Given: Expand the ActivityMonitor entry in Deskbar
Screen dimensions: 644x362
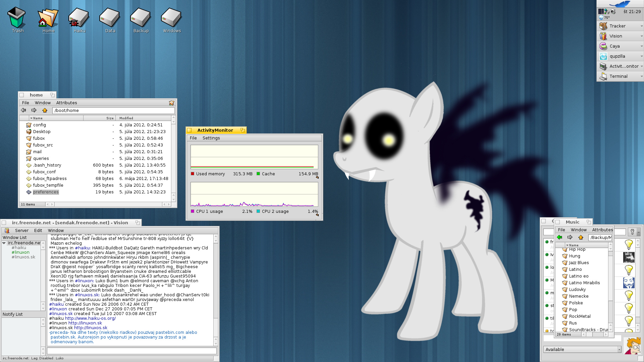Looking at the screenshot, I should (x=642, y=66).
